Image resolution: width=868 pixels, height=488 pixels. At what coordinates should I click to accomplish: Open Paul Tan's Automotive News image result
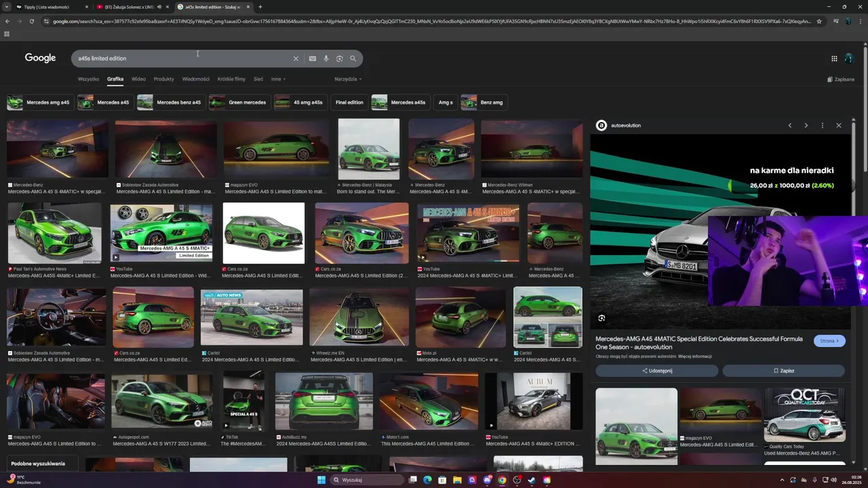click(54, 233)
